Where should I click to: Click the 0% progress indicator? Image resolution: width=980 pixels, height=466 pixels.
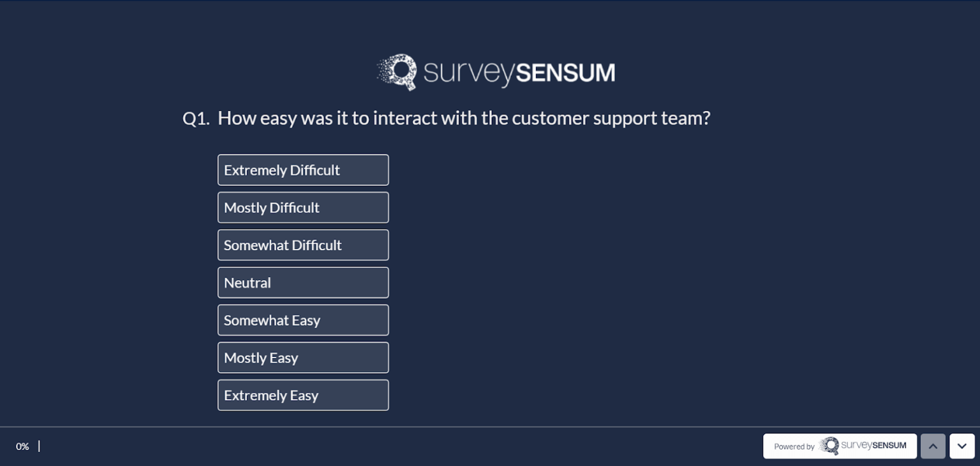coord(22,446)
